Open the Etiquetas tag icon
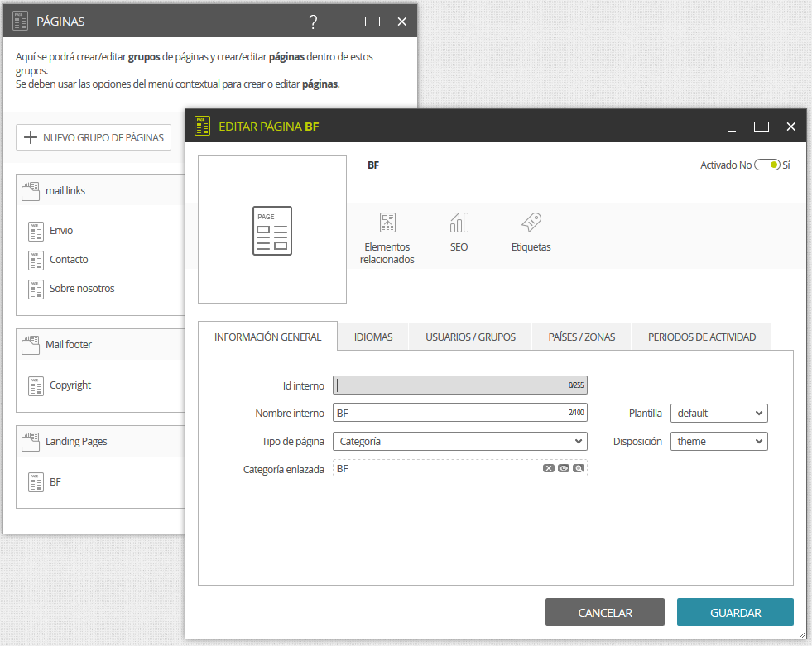 coord(531,223)
